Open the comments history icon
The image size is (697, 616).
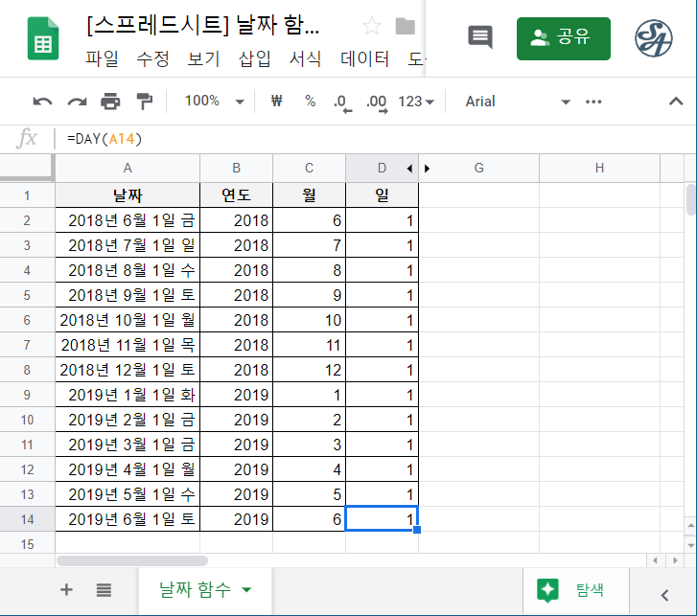tap(480, 37)
